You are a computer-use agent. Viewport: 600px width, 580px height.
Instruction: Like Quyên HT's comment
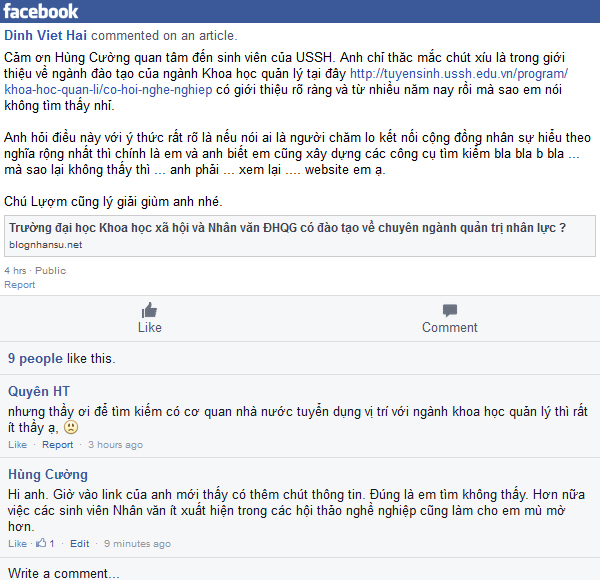pyautogui.click(x=18, y=445)
